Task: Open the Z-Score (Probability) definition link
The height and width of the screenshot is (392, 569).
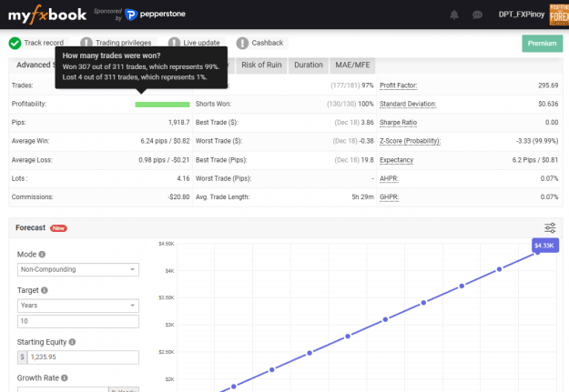Action: click(410, 141)
